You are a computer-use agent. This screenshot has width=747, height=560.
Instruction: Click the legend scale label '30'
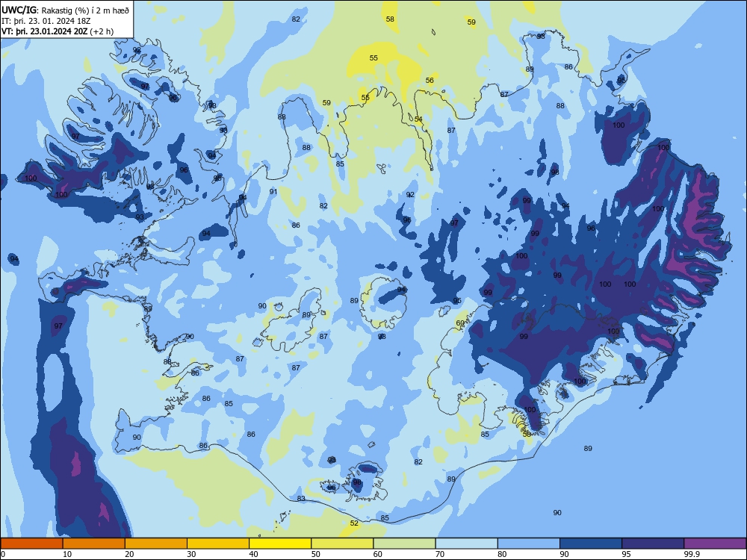pos(191,554)
